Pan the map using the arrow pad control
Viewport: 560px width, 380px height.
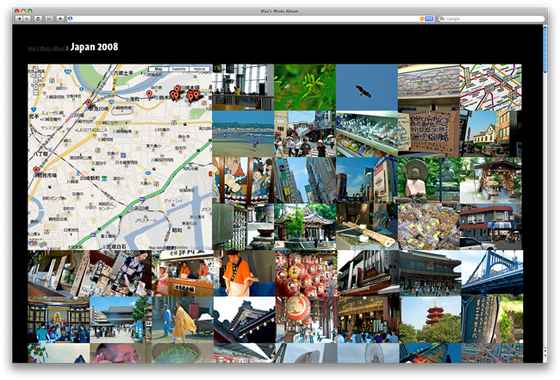[35, 75]
